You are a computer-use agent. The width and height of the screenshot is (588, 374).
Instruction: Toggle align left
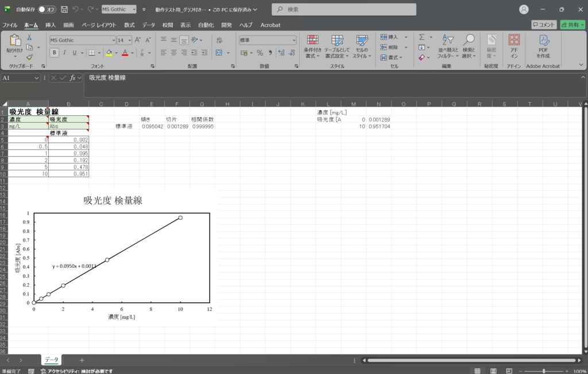tap(164, 52)
